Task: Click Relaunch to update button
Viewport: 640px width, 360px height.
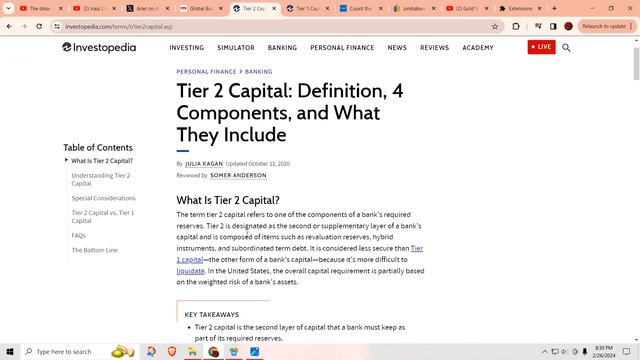Action: tap(607, 26)
